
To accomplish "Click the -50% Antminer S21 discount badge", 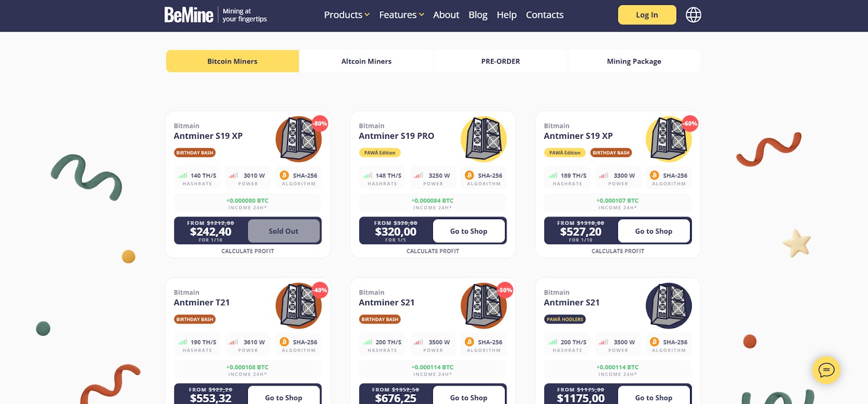I will click(x=505, y=290).
